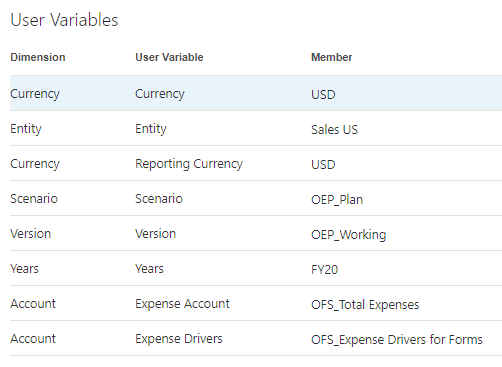Click the User Variable column header
This screenshot has width=502, height=367.
coord(169,57)
